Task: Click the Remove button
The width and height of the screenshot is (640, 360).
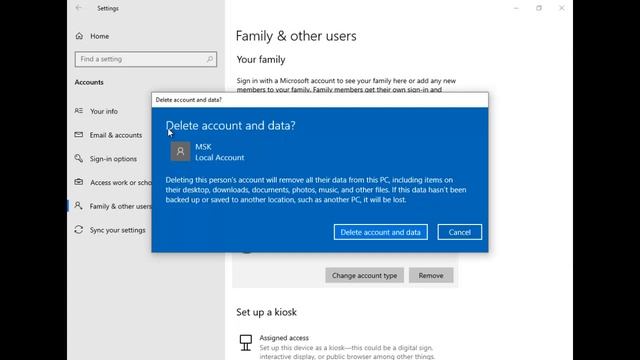Action: coord(431,276)
